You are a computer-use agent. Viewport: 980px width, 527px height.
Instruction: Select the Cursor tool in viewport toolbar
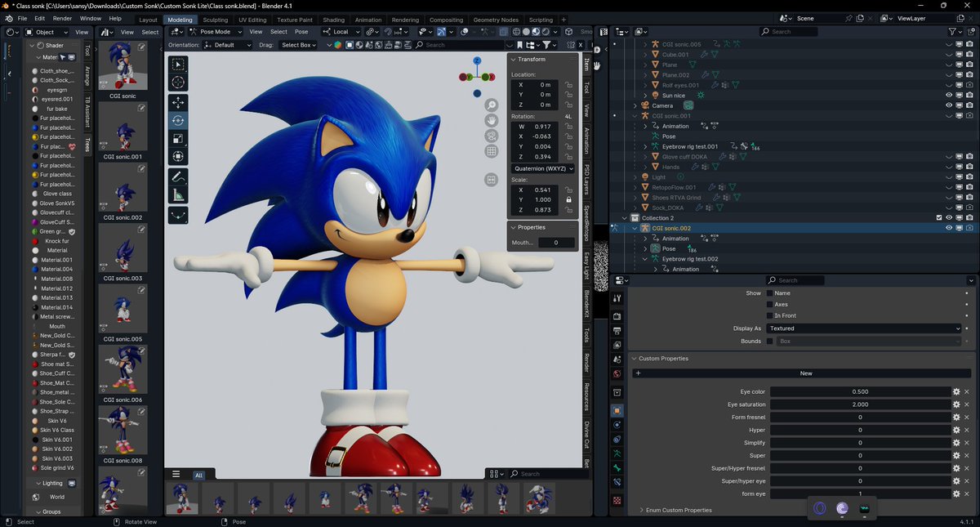pyautogui.click(x=178, y=83)
